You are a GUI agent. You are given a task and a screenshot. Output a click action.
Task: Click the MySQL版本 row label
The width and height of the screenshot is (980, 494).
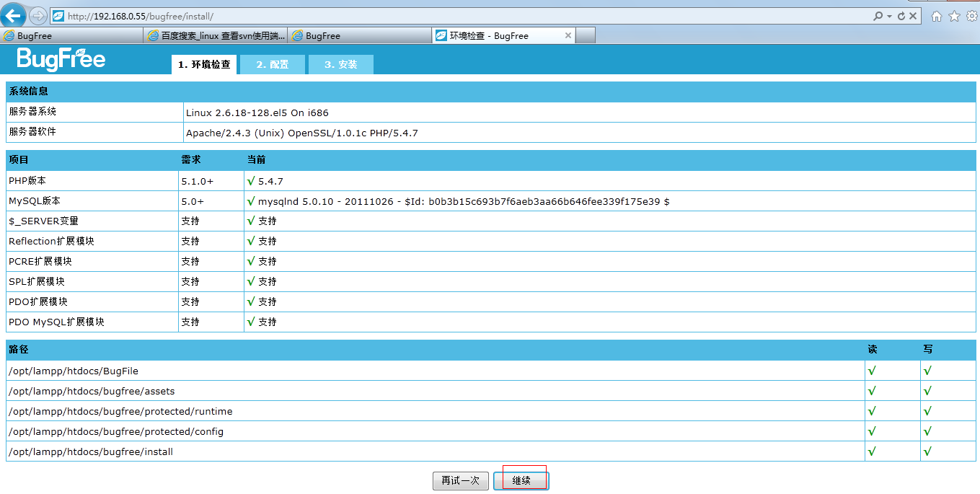click(35, 200)
